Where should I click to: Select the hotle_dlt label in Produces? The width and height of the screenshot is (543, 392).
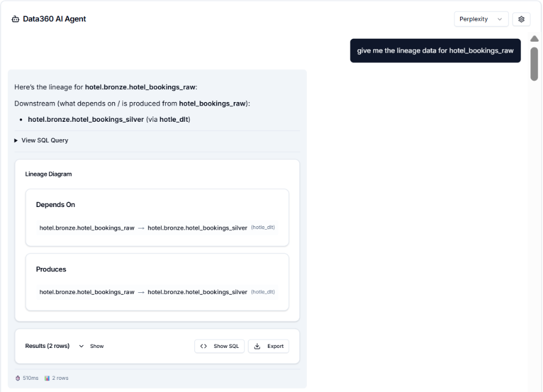[263, 292]
